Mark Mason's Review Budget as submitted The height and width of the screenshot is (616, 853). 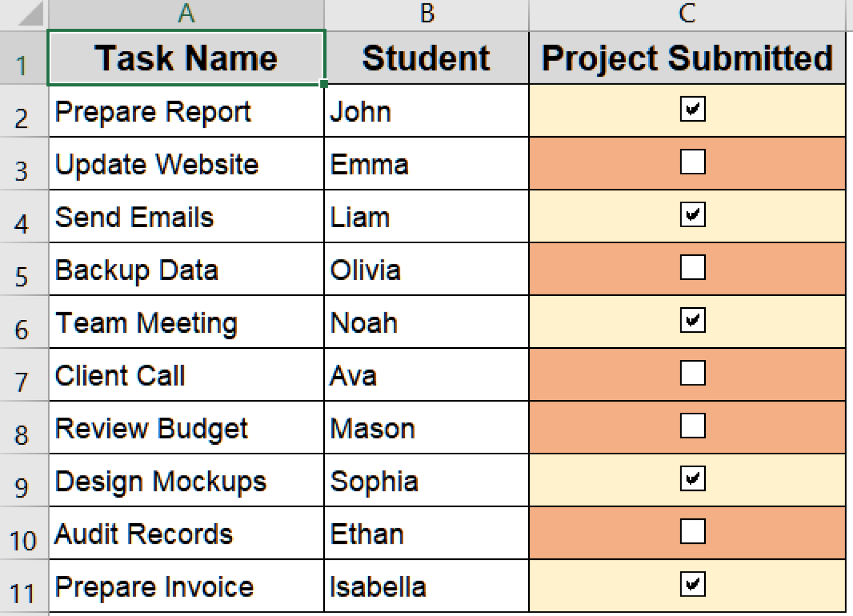pos(693,426)
